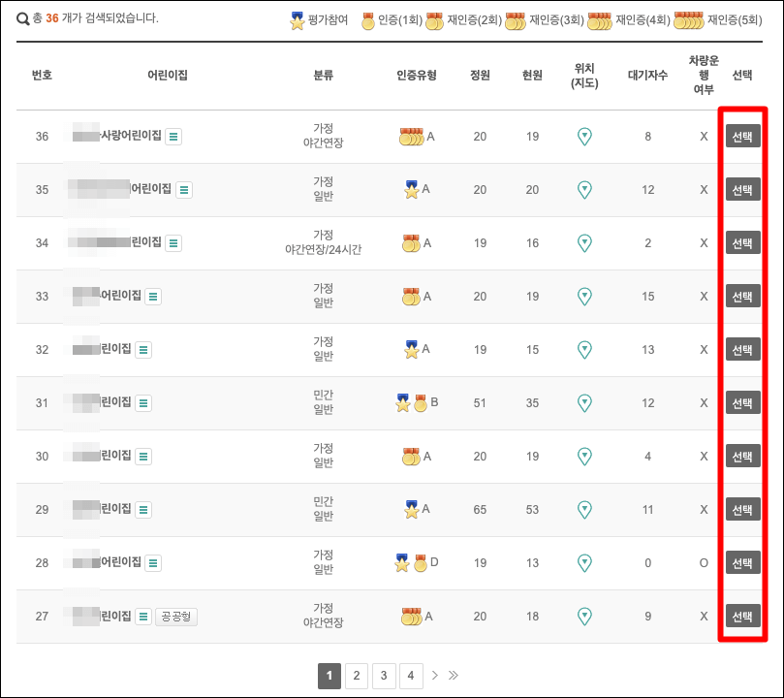Image resolution: width=784 pixels, height=698 pixels.
Task: Open details list icon for row 36
Action: pos(173,136)
